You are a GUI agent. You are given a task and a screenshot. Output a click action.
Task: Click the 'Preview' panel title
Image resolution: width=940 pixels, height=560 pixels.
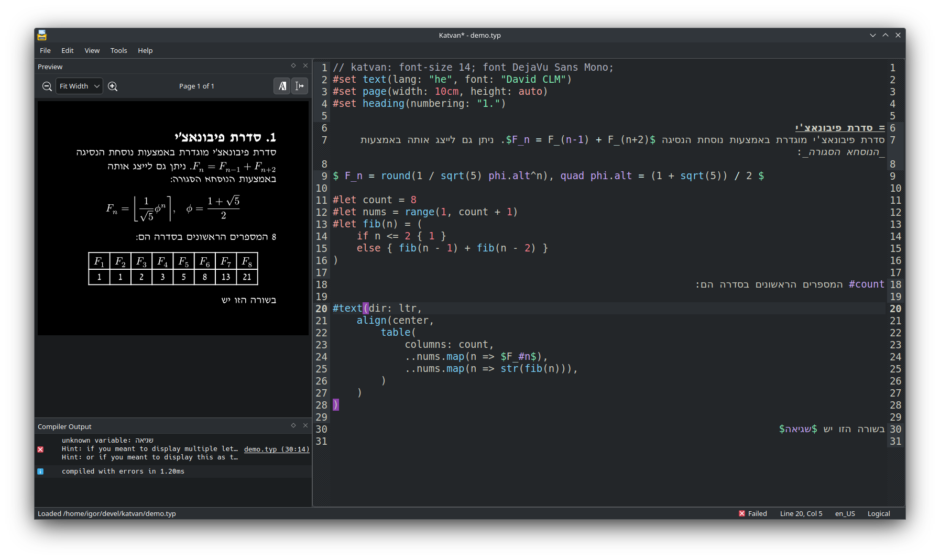50,67
